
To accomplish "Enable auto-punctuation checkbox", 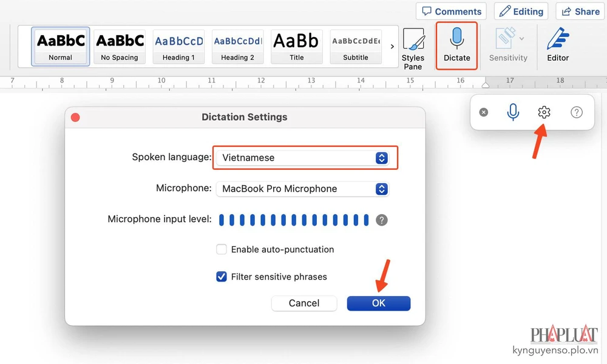I will (222, 249).
